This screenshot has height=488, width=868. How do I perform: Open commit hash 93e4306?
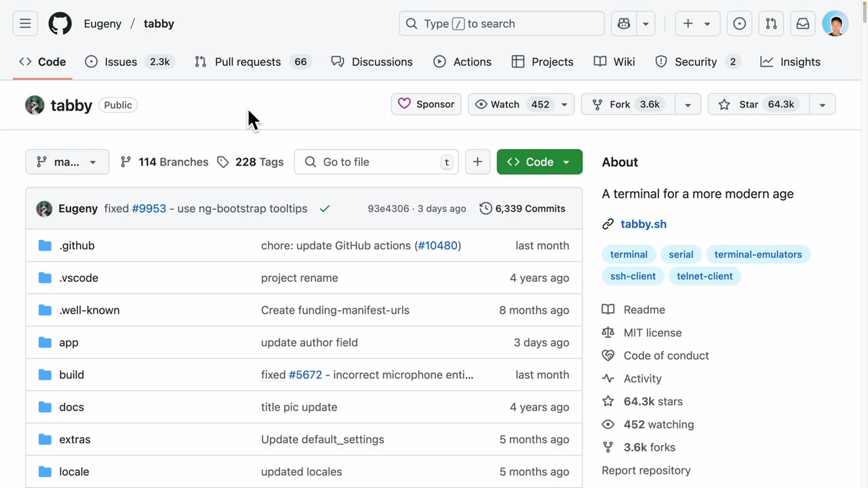pos(388,209)
